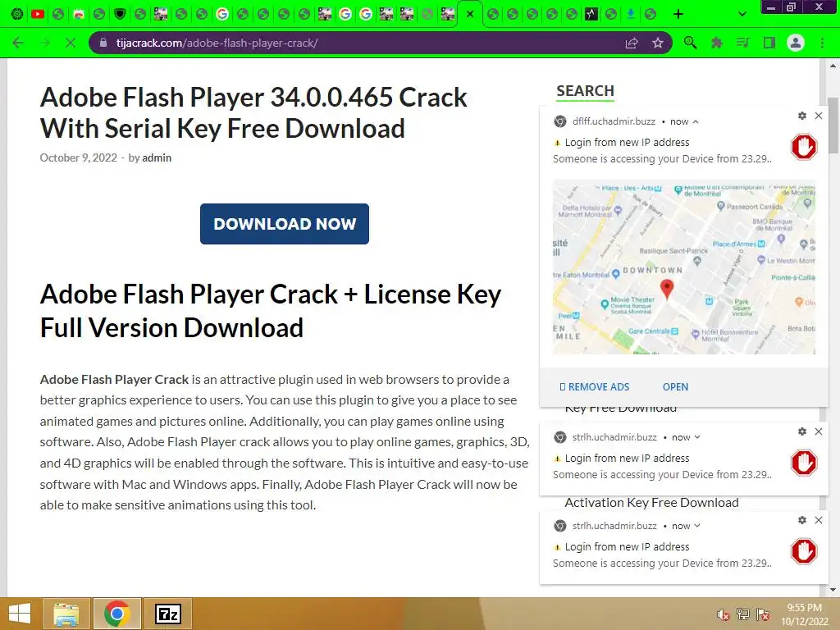Expand the middle strlh.uchadmir.buzz notification chevron
Image resolution: width=840 pixels, height=630 pixels.
697,437
